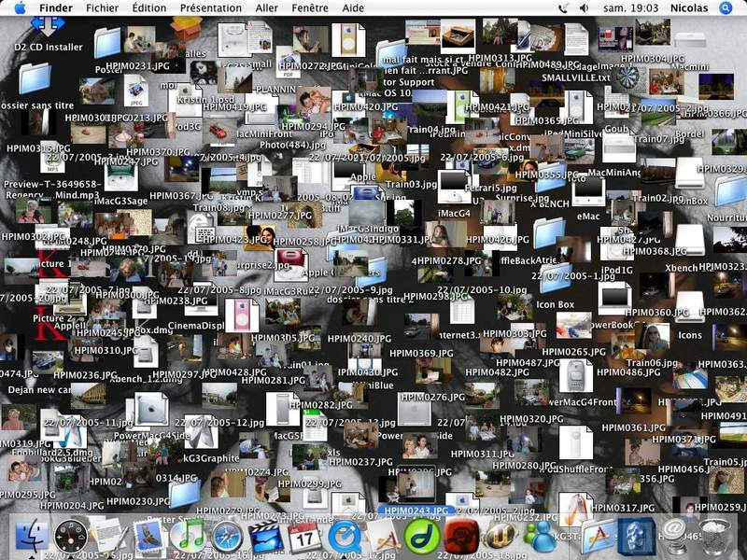Open the Aide menu
This screenshot has width=747, height=560.
coord(353,8)
